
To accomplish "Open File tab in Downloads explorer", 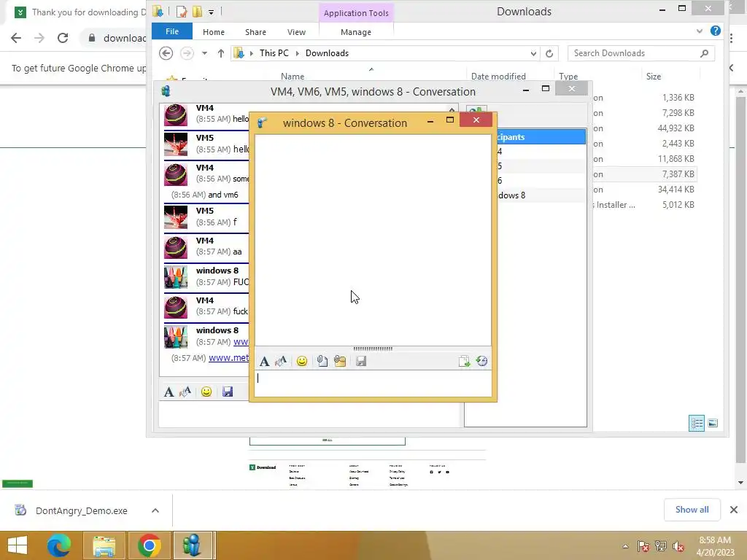I will tap(172, 31).
